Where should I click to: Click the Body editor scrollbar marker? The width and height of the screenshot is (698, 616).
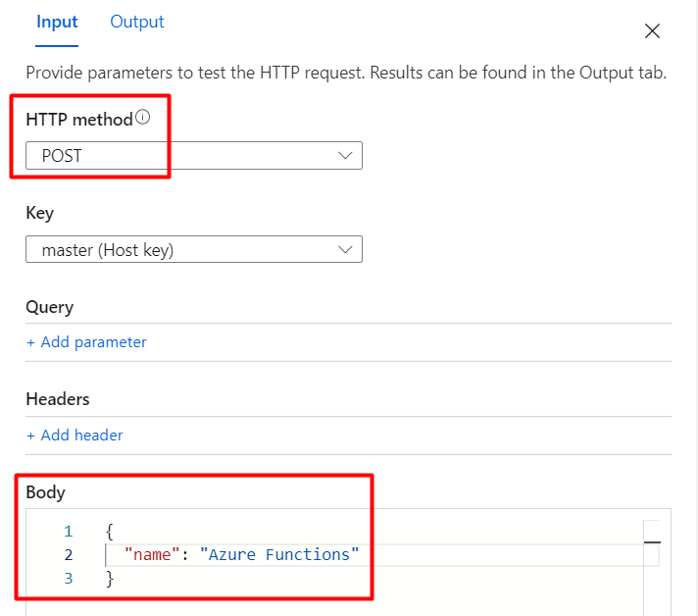click(x=652, y=542)
